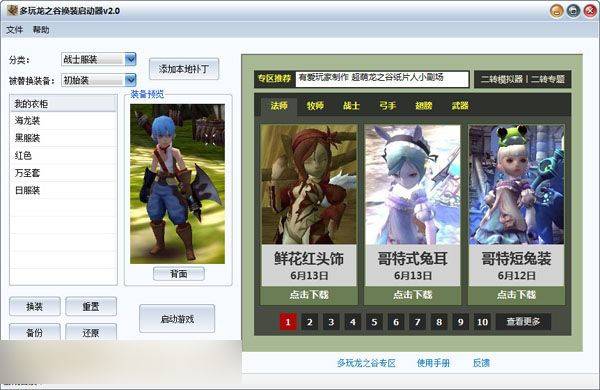Screen dimensions: 600x390
Task: Go to page 2
Action: point(310,322)
